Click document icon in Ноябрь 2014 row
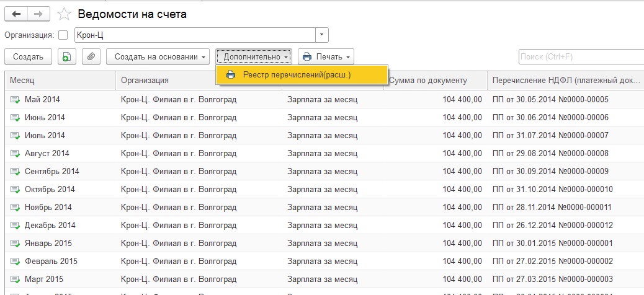The height and width of the screenshot is (295, 644). tap(15, 208)
